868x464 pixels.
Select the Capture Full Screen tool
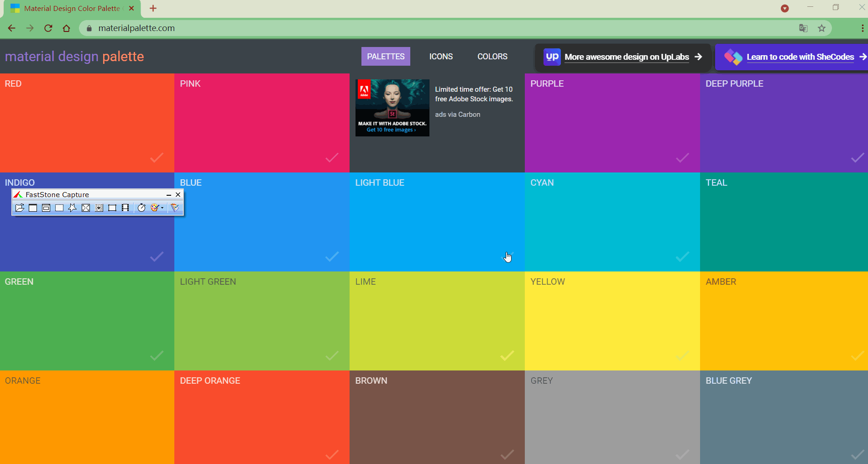coord(86,208)
